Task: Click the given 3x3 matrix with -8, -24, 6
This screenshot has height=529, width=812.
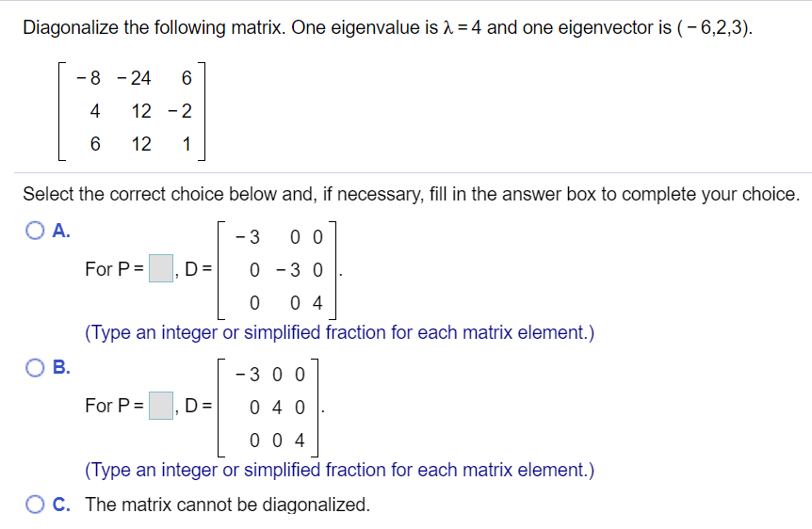Action: [132, 111]
